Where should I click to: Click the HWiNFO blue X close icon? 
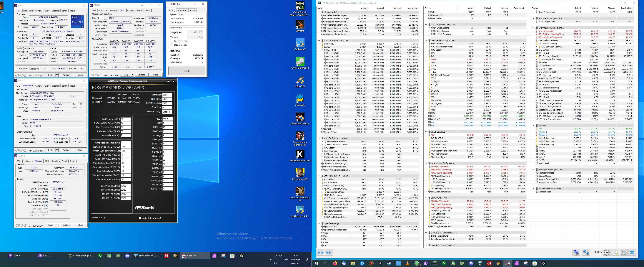[x=632, y=253]
